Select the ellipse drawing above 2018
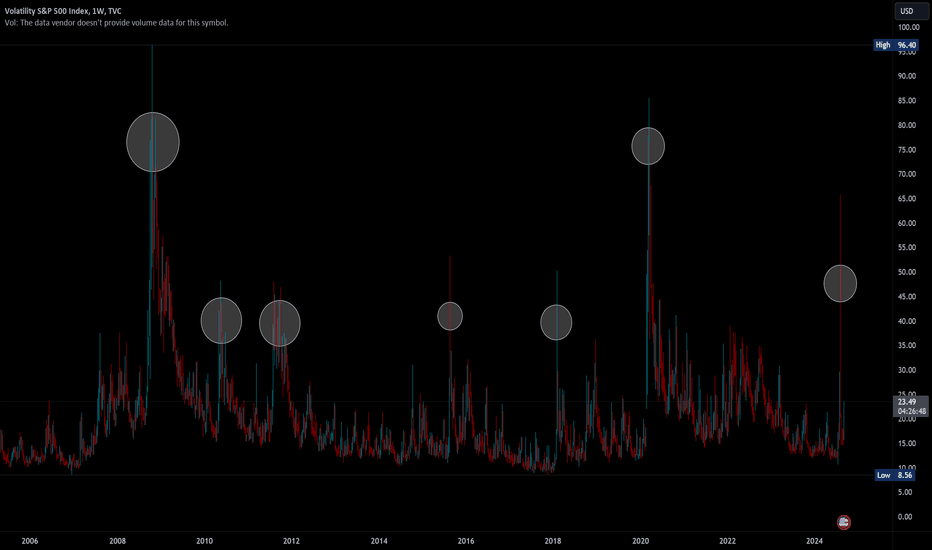 tap(556, 322)
